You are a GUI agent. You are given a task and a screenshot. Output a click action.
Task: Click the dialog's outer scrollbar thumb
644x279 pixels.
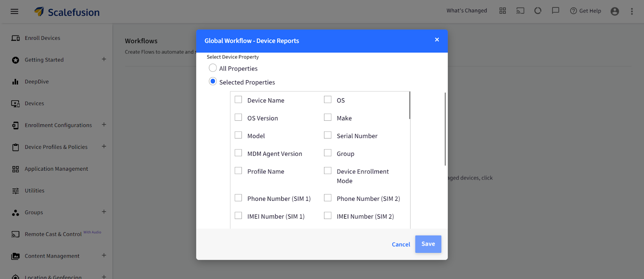tap(445, 129)
